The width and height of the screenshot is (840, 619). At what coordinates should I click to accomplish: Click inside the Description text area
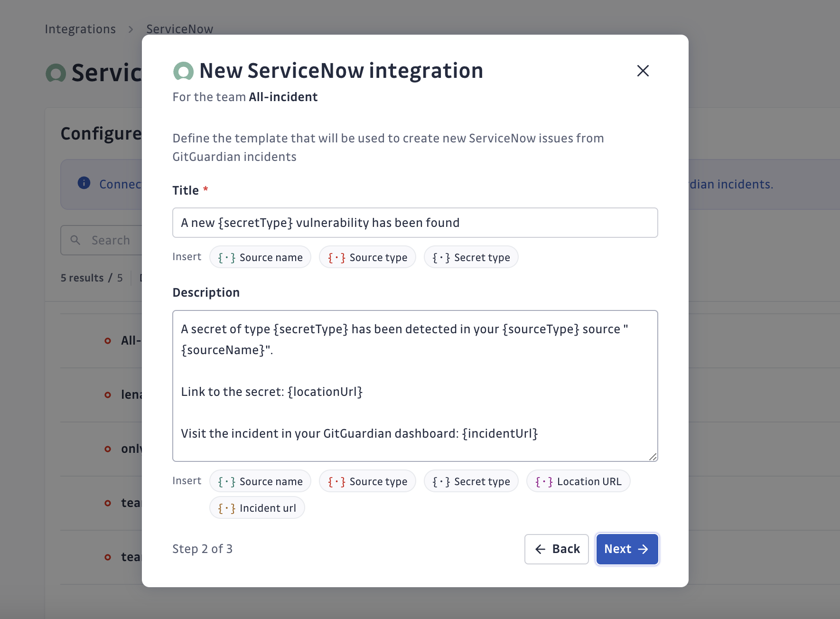415,386
